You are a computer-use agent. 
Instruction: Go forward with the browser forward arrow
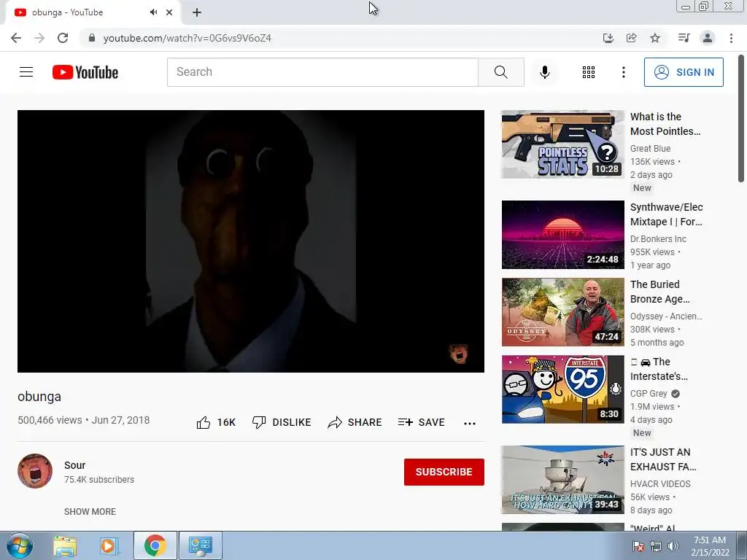39,38
